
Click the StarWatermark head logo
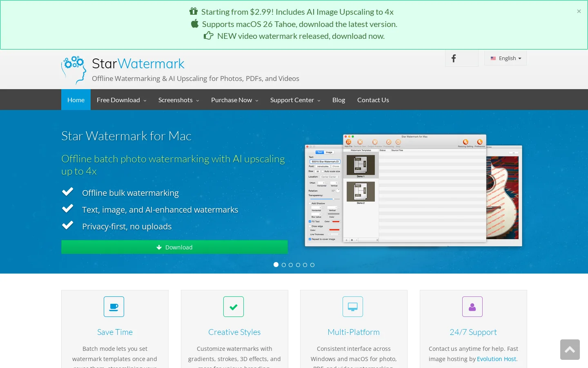click(x=73, y=70)
